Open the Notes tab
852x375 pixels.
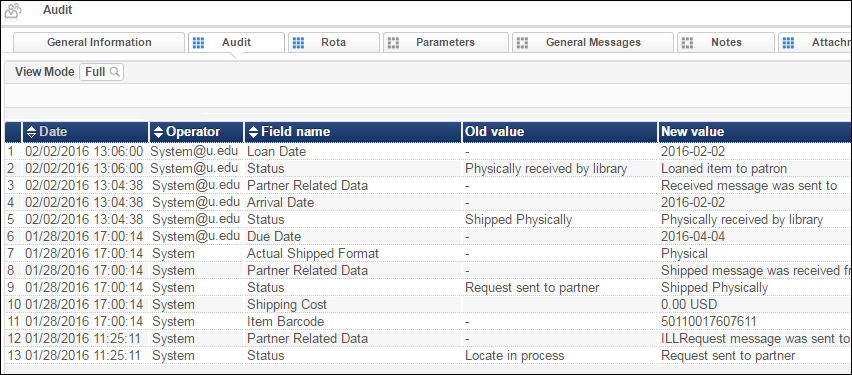[x=726, y=42]
